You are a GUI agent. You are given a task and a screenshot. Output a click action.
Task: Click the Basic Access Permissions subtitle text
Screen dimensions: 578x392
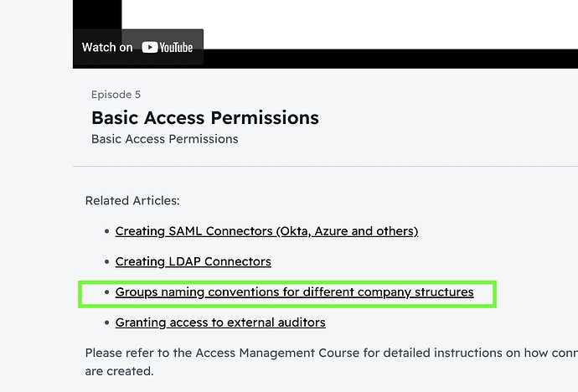click(165, 139)
